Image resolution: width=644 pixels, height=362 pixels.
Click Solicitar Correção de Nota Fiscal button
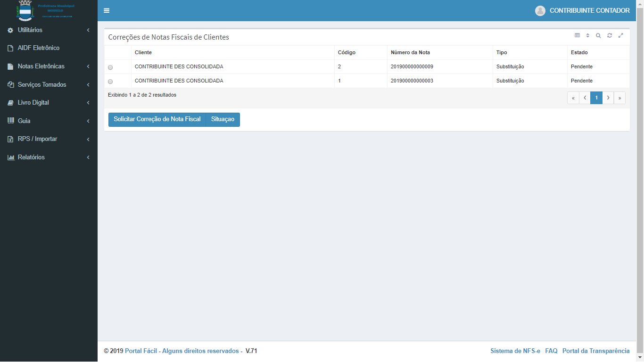[157, 120]
